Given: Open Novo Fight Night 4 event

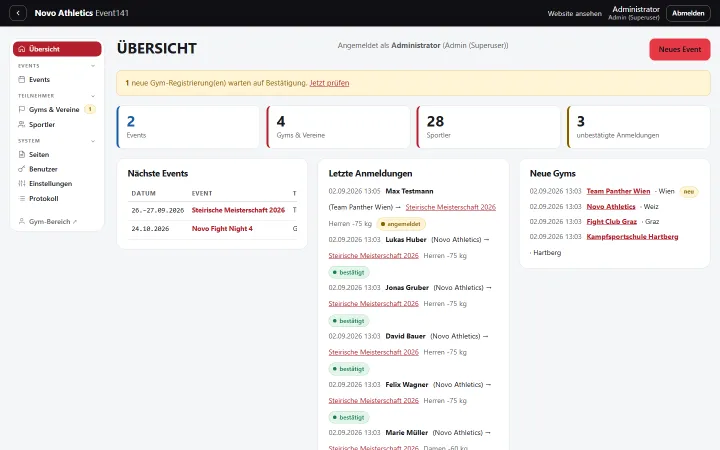Looking at the screenshot, I should 222,228.
